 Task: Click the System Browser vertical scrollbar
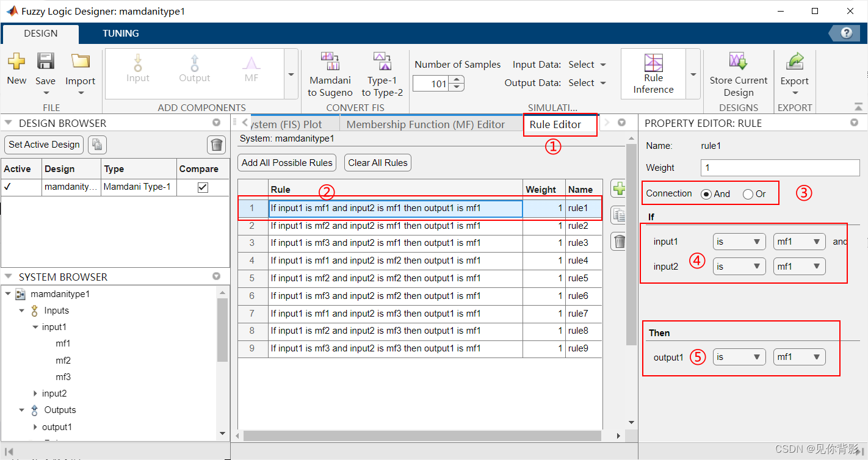tap(223, 329)
